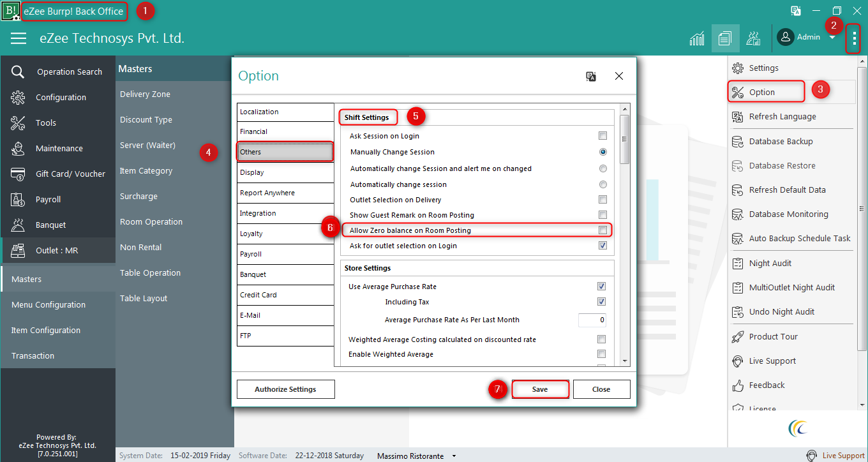The height and width of the screenshot is (462, 868).
Task: Switch to Localization tab in Option
Action: [285, 112]
